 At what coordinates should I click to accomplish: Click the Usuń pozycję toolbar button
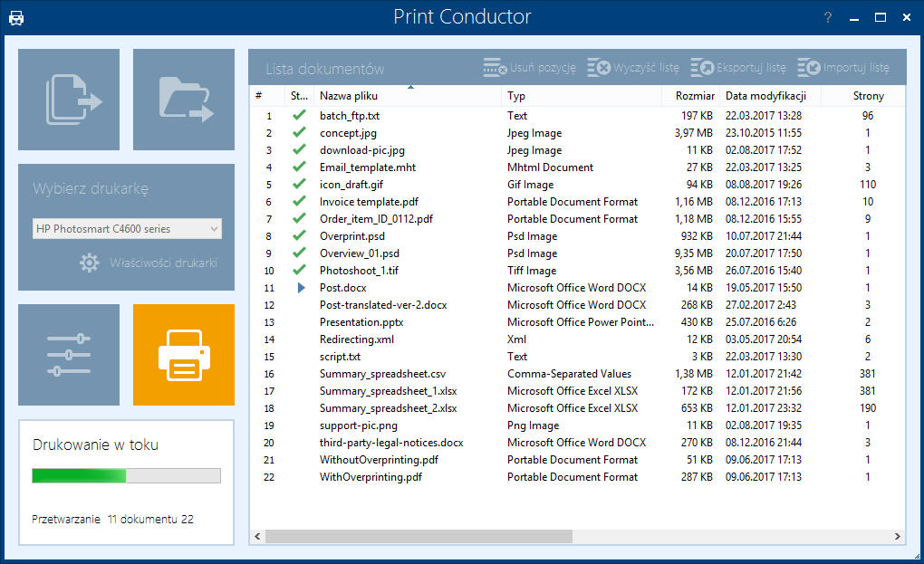[529, 68]
